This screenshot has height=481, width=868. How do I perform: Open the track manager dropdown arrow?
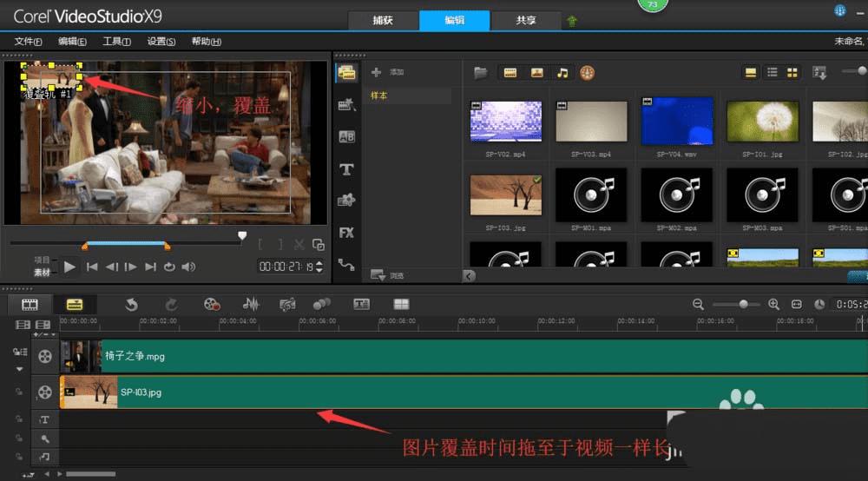tap(20, 369)
